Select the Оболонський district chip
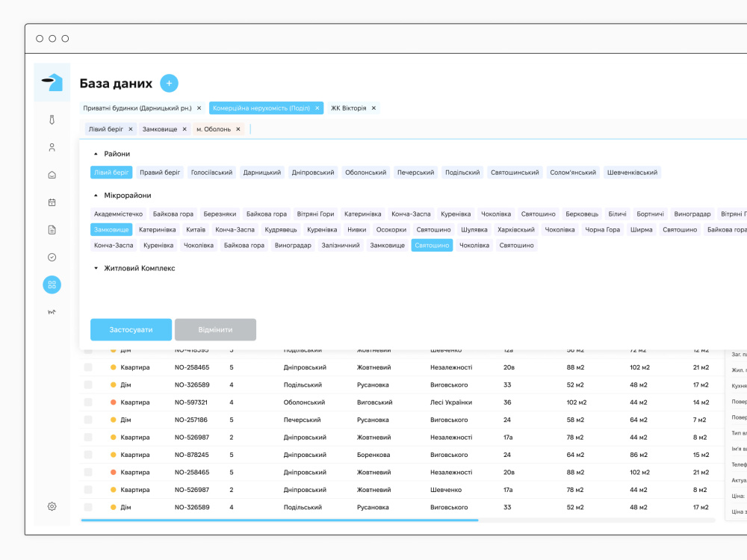 tap(366, 172)
